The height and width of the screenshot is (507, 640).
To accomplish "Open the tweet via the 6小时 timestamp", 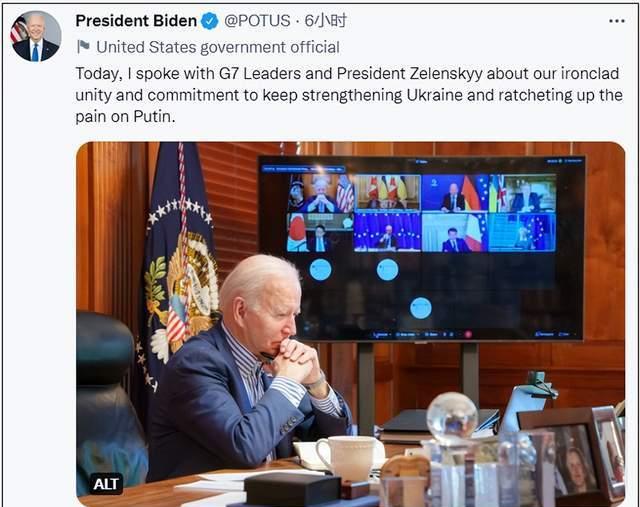I will pyautogui.click(x=326, y=20).
